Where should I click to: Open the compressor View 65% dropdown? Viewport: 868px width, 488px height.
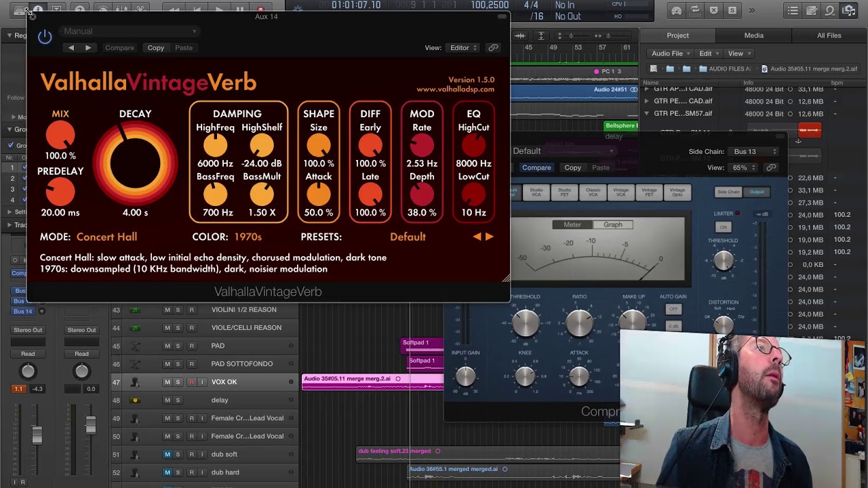coord(744,167)
